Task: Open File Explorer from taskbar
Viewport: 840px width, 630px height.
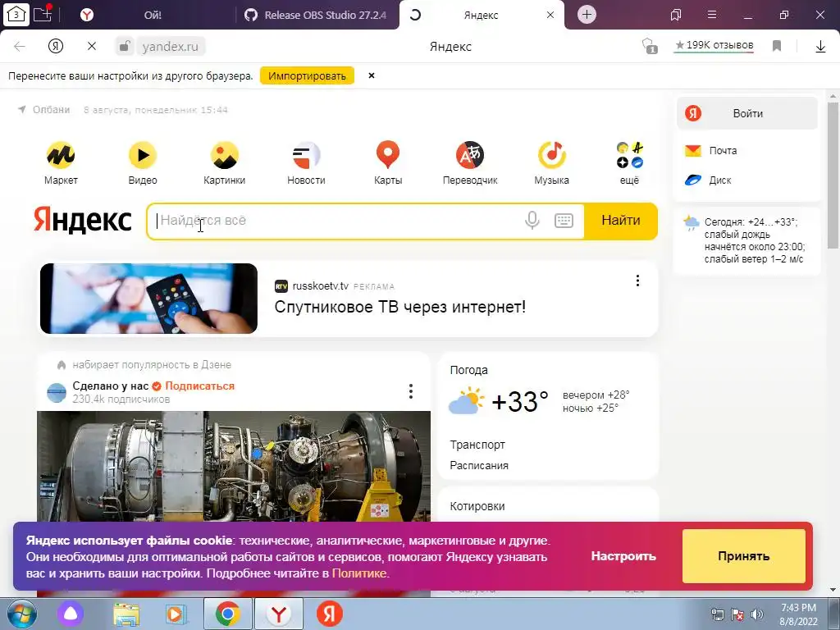Action: 126,614
